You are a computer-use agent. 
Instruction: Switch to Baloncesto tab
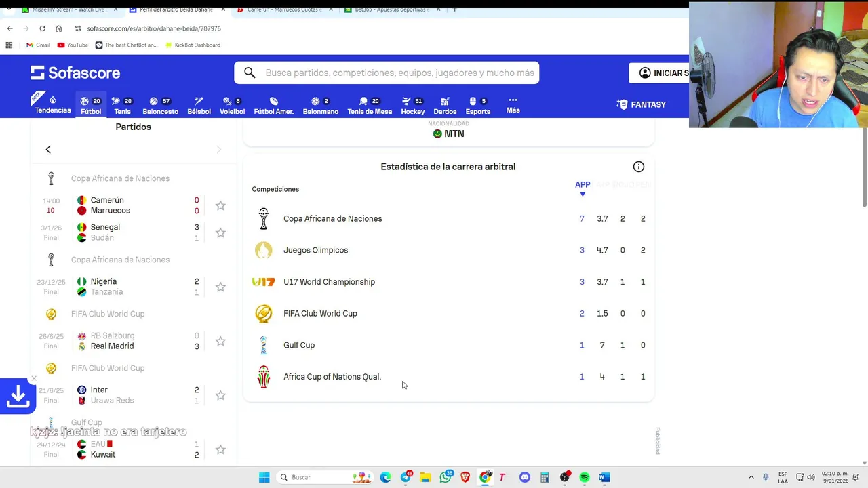point(160,105)
